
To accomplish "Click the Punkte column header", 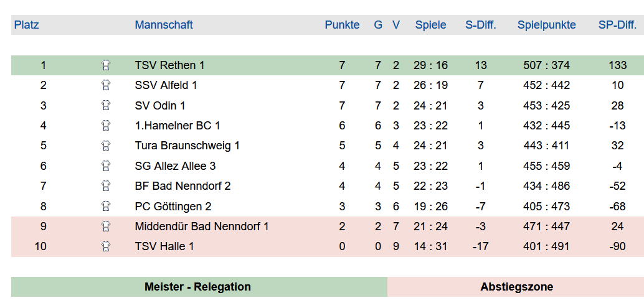I will pos(342,25).
